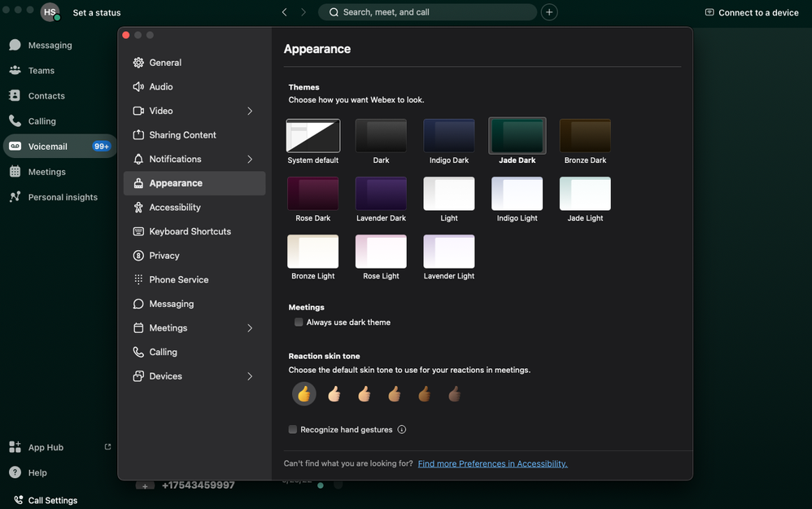
Task: Open the Voicemail section in the sidebar
Action: point(59,146)
